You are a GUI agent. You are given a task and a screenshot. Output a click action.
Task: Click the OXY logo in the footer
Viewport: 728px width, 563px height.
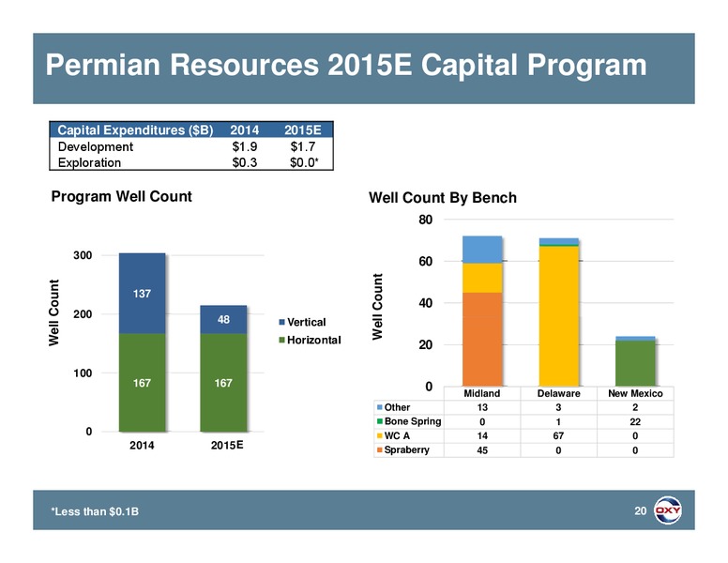pyautogui.click(x=668, y=510)
